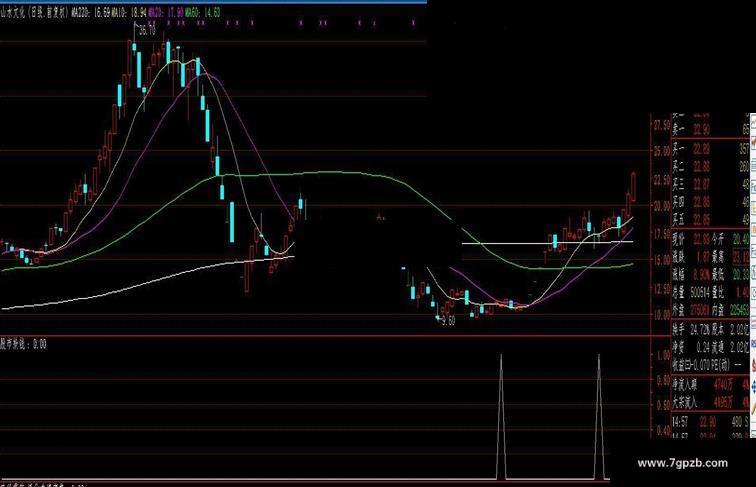The height and width of the screenshot is (487, 756).
Task: Click the 9.60 low price marker
Action: (x=448, y=321)
